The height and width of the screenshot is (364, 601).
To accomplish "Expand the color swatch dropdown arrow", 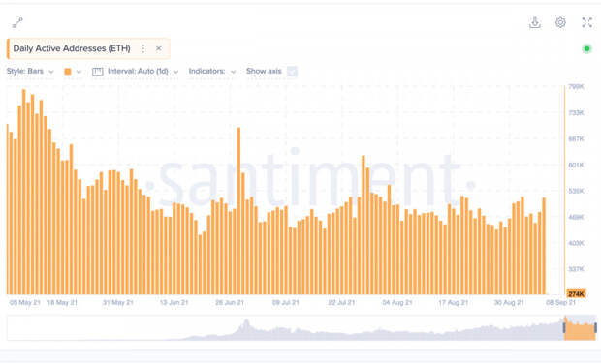I will [x=79, y=72].
